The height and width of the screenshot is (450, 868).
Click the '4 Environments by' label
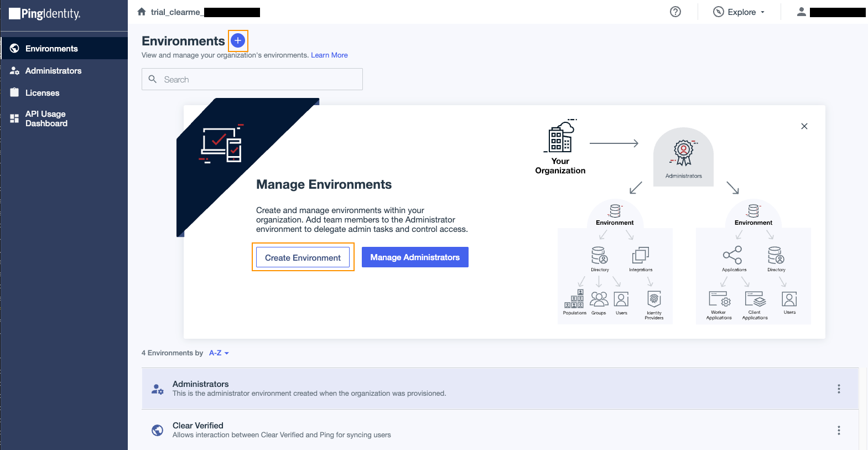pyautogui.click(x=172, y=353)
